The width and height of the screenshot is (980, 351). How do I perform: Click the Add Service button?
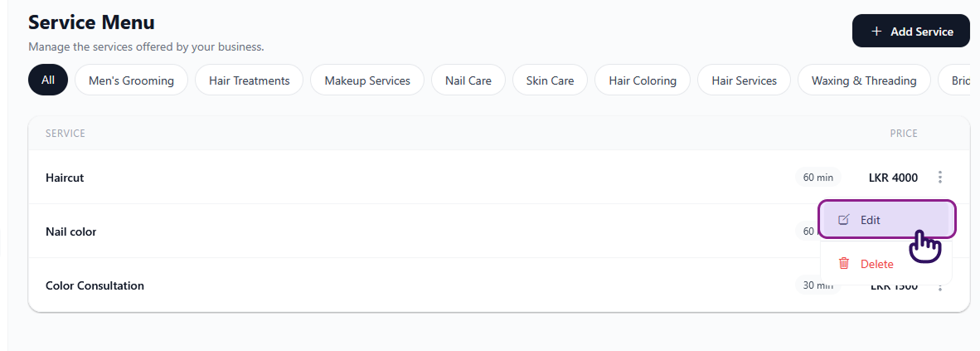pyautogui.click(x=910, y=32)
